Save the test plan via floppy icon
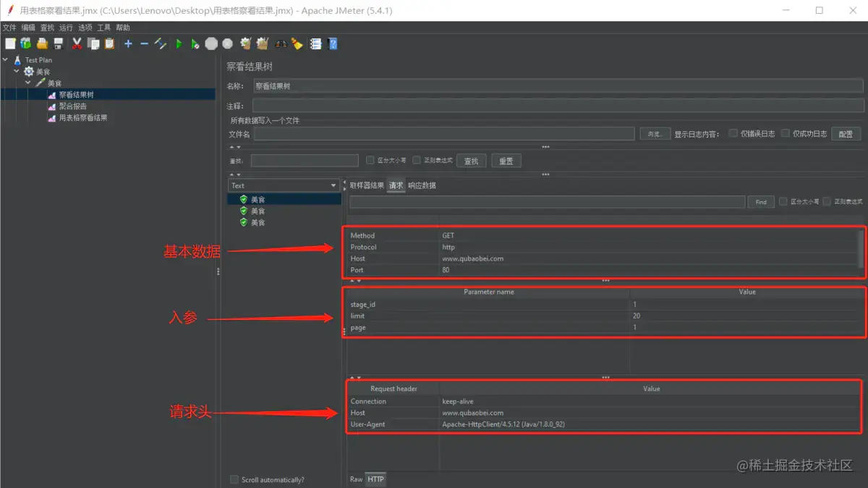 [59, 43]
